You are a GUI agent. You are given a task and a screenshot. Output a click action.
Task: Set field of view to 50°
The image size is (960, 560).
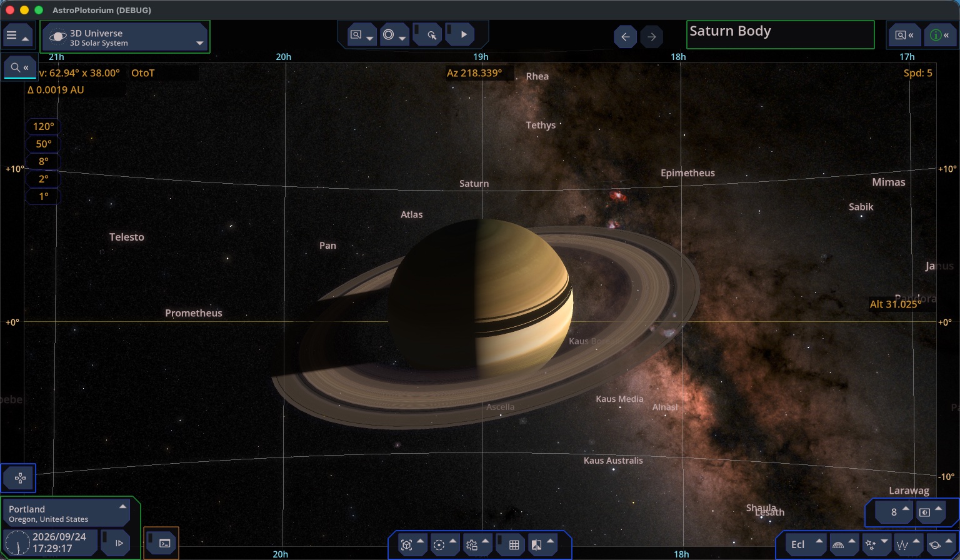(44, 144)
